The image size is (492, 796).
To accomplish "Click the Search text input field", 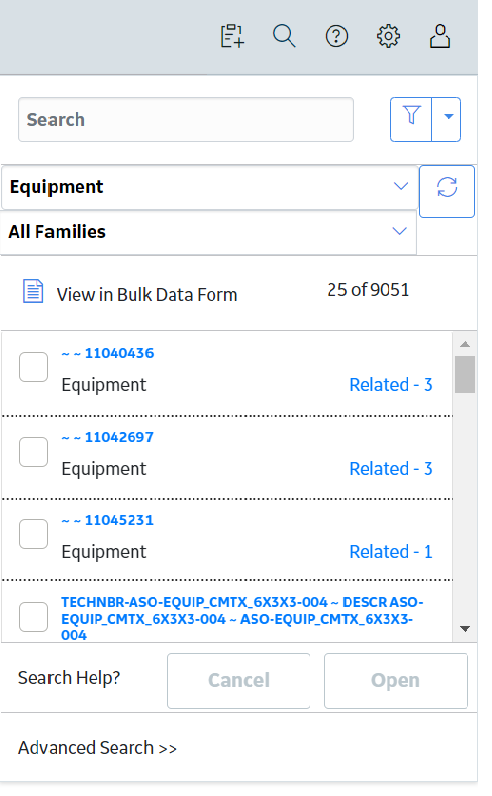I will (186, 120).
